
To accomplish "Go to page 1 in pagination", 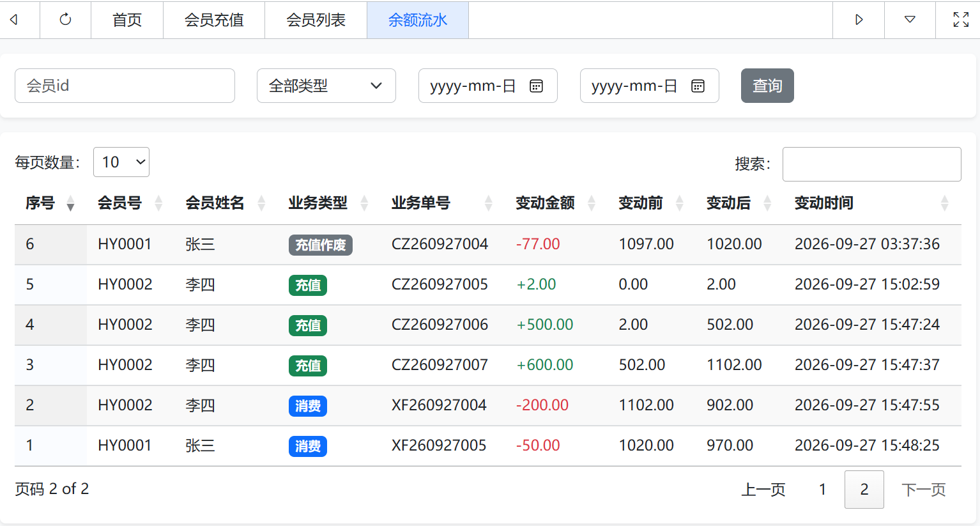I will click(822, 490).
